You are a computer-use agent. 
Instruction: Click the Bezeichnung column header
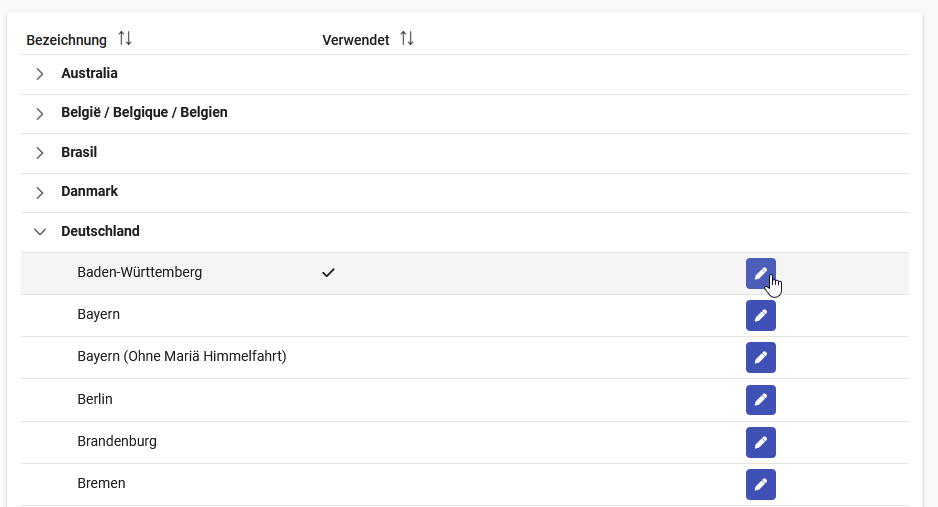66,40
